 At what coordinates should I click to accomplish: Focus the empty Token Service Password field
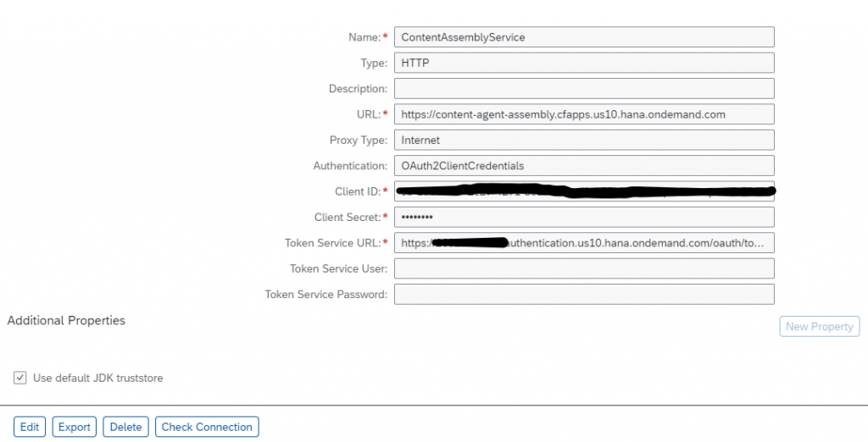click(x=584, y=295)
